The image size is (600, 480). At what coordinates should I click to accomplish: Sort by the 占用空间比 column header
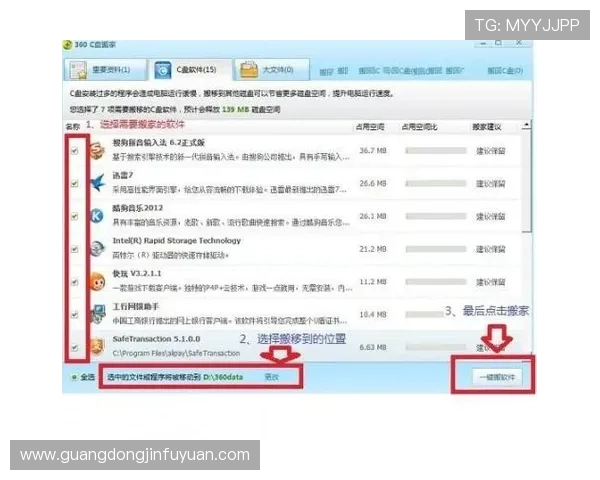pyautogui.click(x=419, y=127)
